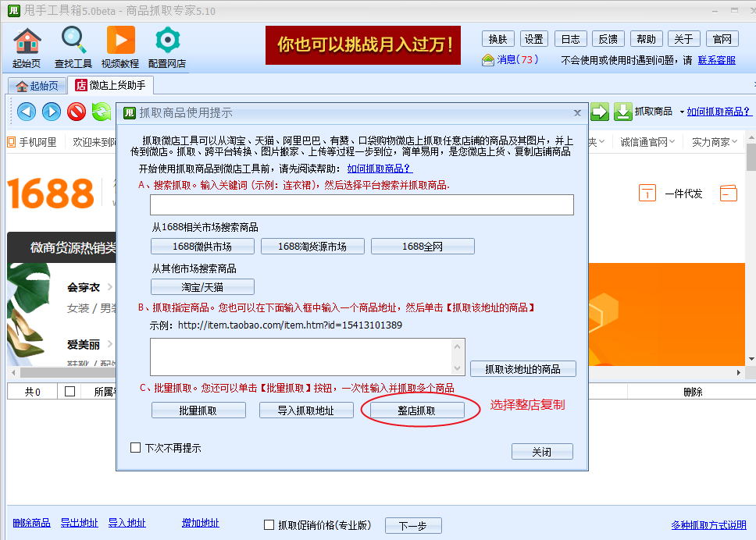Open the 反馈 menu button
This screenshot has height=540, width=756.
pos(608,39)
